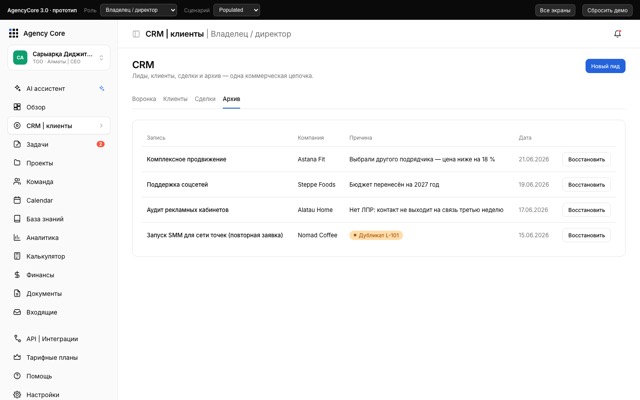Viewport: 640px width, 400px height.
Task: Click the Astana Fit company cell
Action: 311,159
